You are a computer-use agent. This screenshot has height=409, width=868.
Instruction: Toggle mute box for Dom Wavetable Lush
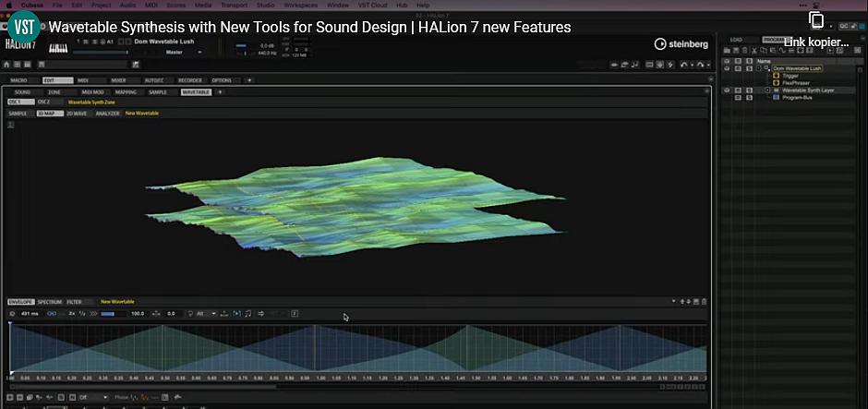(738, 68)
